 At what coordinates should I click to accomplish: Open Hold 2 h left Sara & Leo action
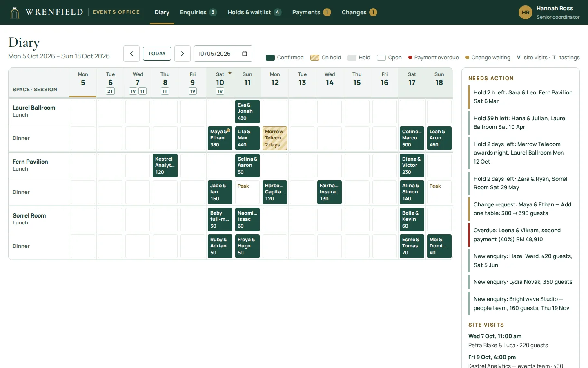[521, 97]
